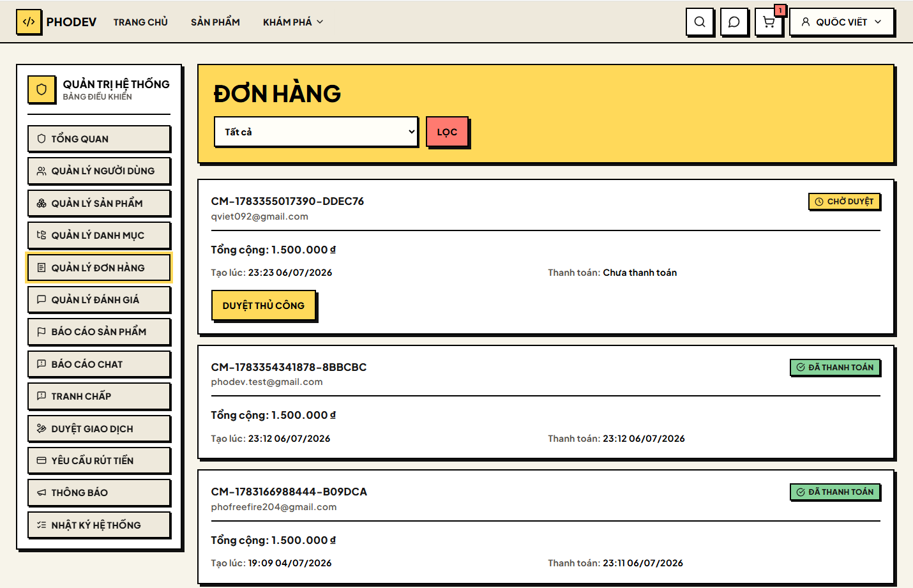This screenshot has width=913, height=588.
Task: Click Đã thanh toán badge for phodev.test order
Action: (835, 367)
